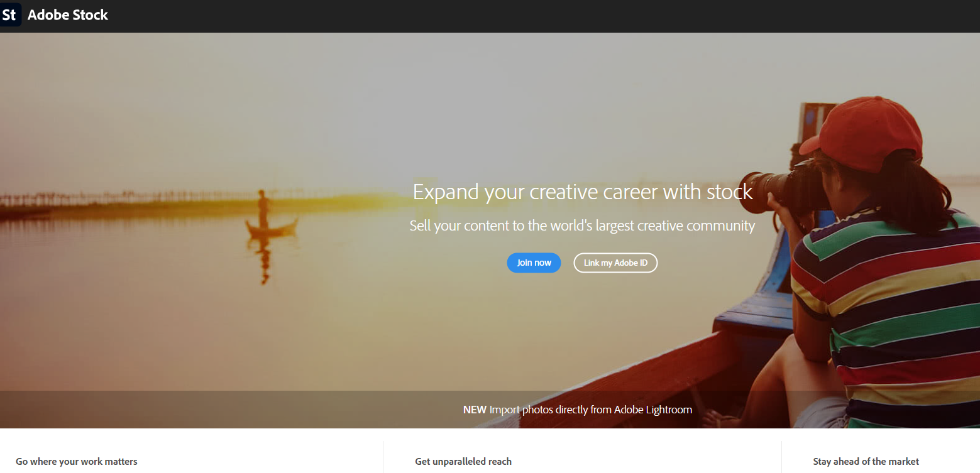980x473 pixels.
Task: Click the long bridge on the horizon
Action: (126, 199)
